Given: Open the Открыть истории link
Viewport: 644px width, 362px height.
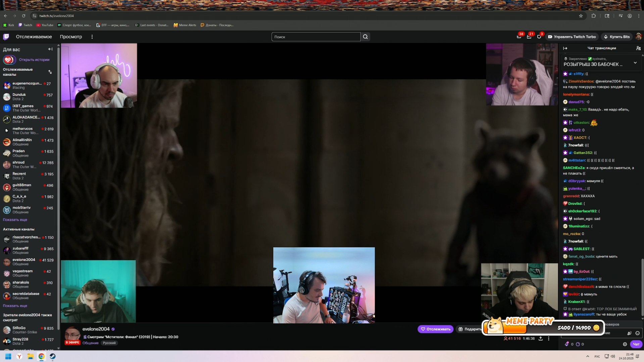Looking at the screenshot, I should (34, 60).
